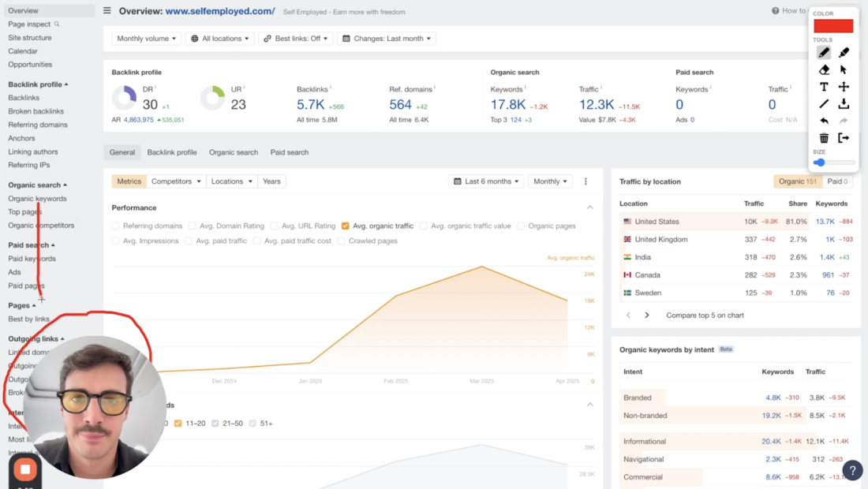
Task: Toggle the 11–20 positions checkbox
Action: [178, 424]
